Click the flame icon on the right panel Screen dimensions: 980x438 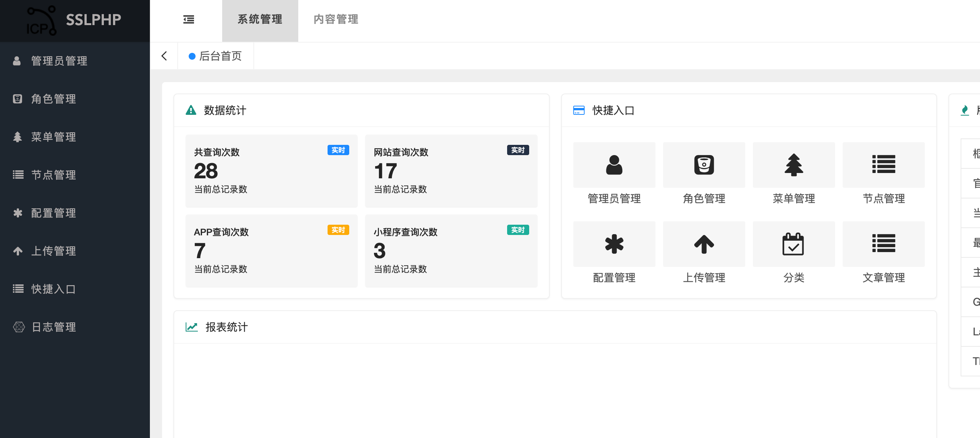coord(964,110)
